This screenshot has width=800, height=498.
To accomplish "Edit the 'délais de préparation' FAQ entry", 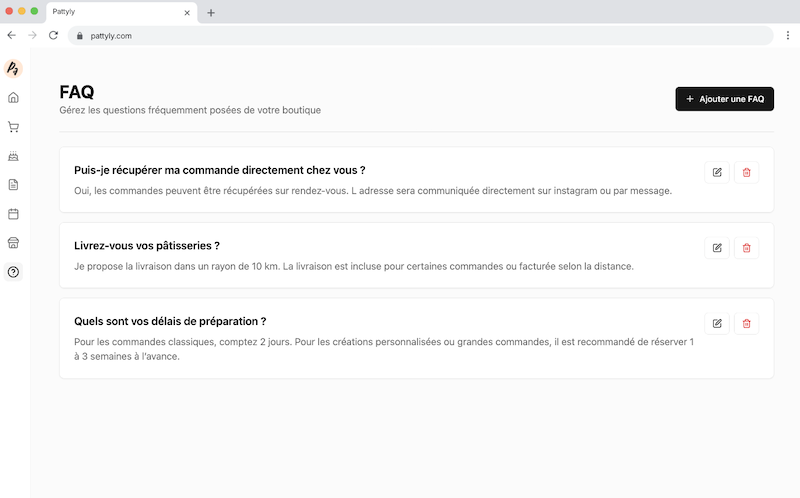I will click(x=717, y=323).
